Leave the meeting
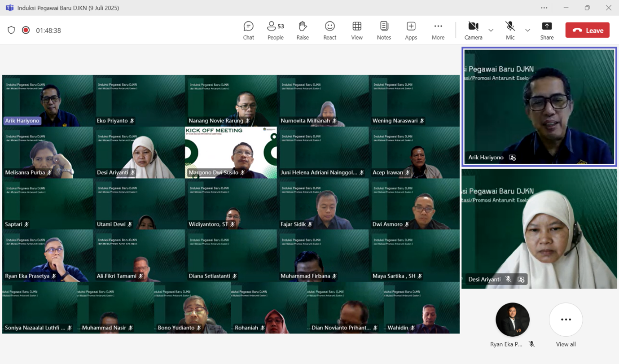 [587, 30]
